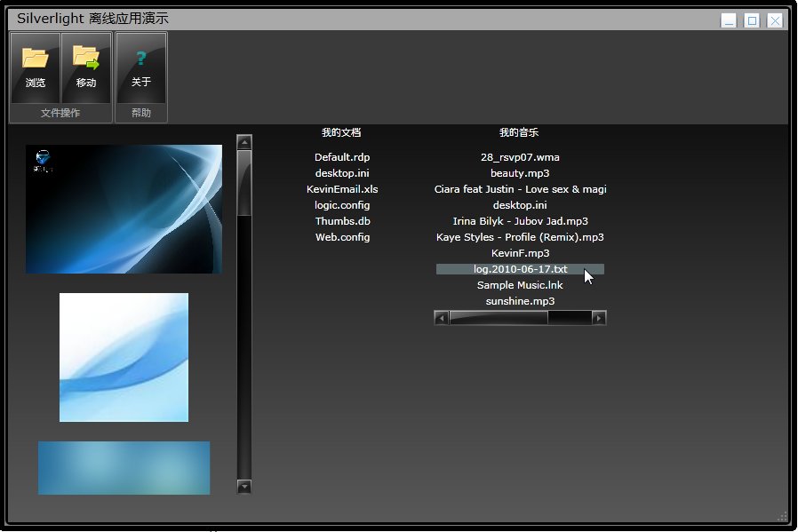Click the thumbnail list scroll-up arrow
Viewport: 798px width, 532px height.
[x=244, y=142]
